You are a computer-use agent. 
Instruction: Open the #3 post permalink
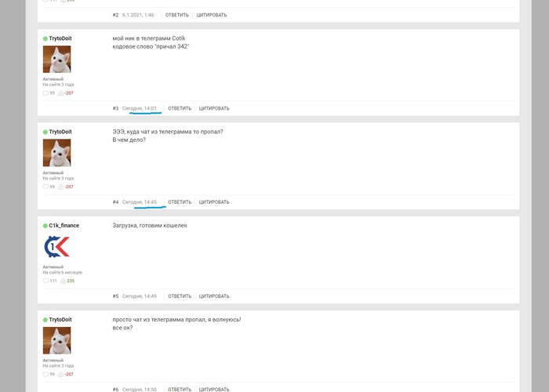click(115, 108)
